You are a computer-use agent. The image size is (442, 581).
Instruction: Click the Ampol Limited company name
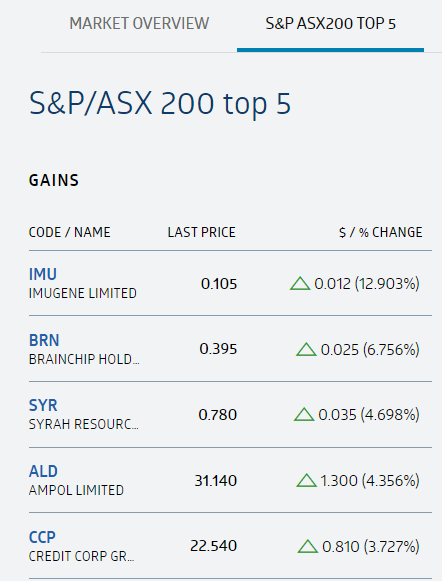click(76, 491)
